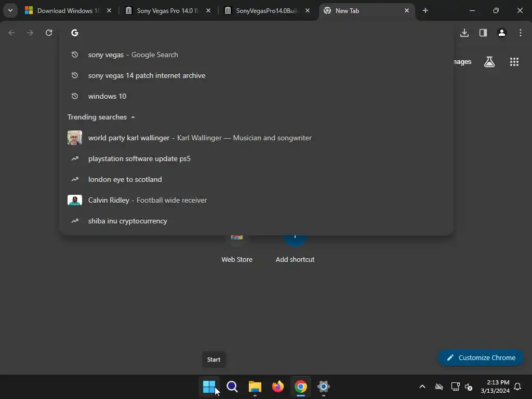Click Karl Wallinger thumbnail image
Screen dimensions: 532x399
[x=75, y=138]
